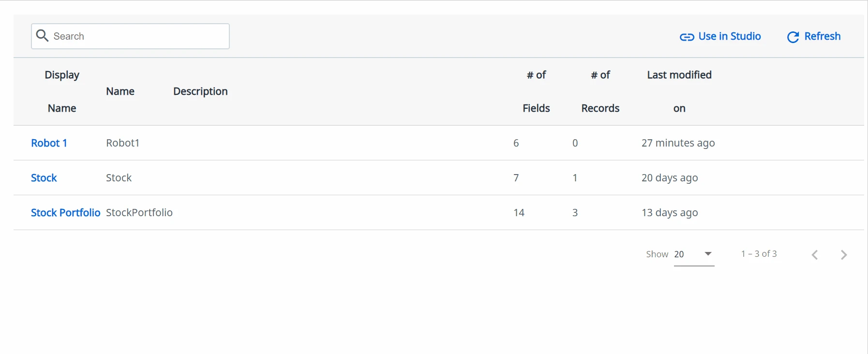This screenshot has height=354, width=868.
Task: Open the Robot 1 entity link
Action: 49,143
